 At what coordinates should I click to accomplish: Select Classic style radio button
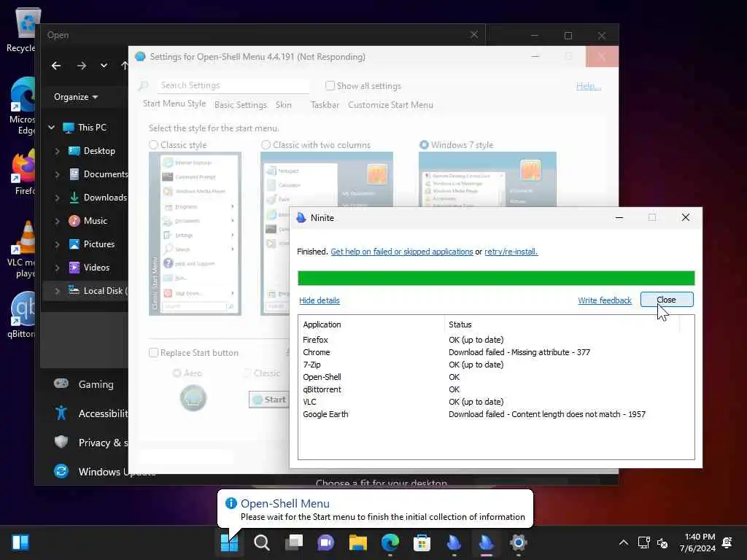pyautogui.click(x=153, y=145)
